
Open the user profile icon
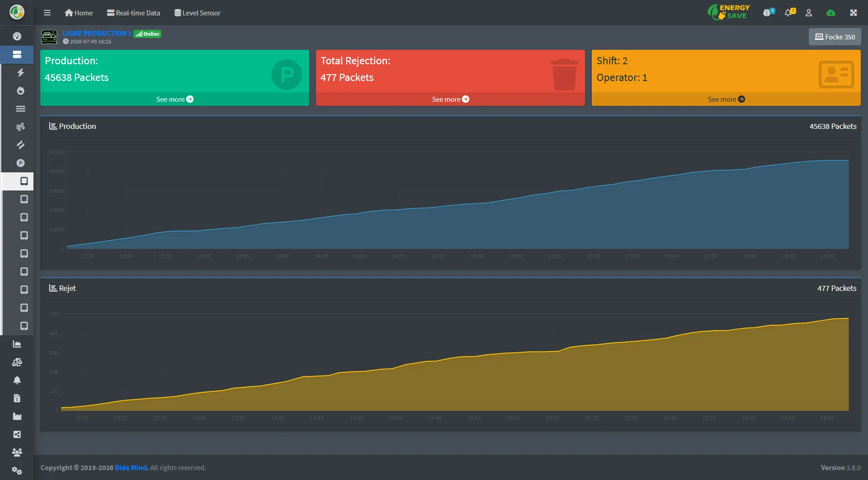coord(809,13)
